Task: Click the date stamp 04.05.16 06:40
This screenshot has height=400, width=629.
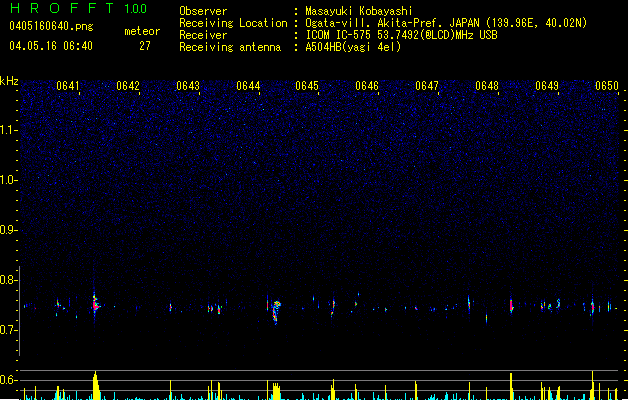Action: point(51,46)
